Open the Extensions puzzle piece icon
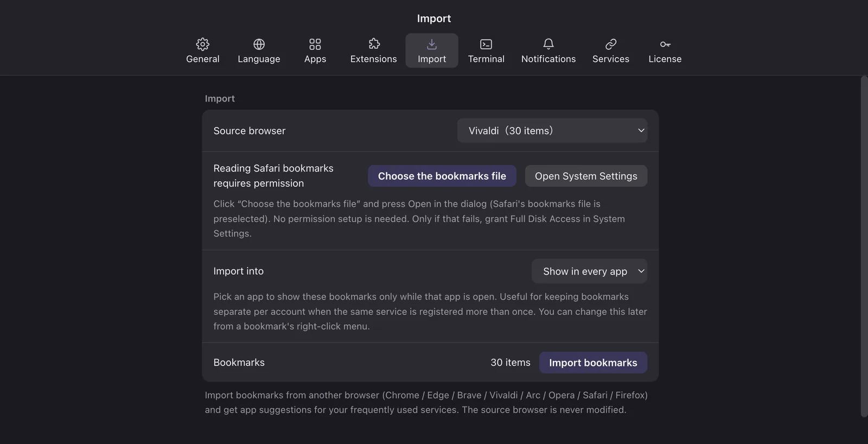The image size is (868, 444). [374, 44]
